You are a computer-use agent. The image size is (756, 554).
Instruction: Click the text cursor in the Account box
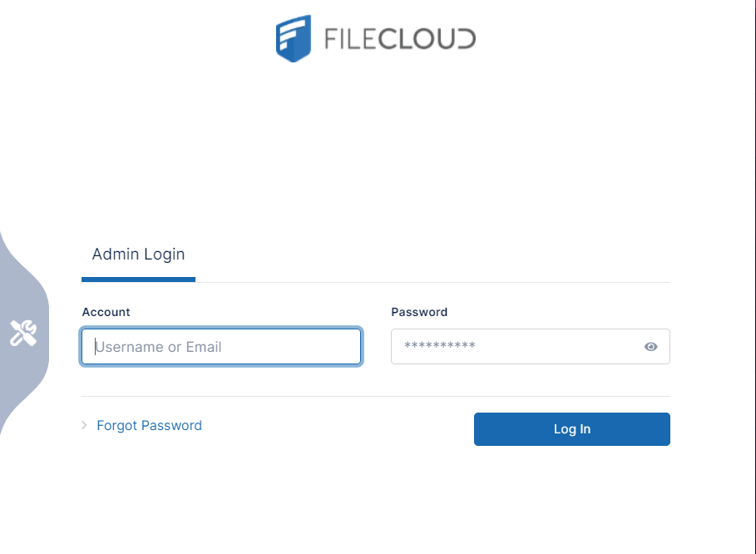pyautogui.click(x=96, y=347)
